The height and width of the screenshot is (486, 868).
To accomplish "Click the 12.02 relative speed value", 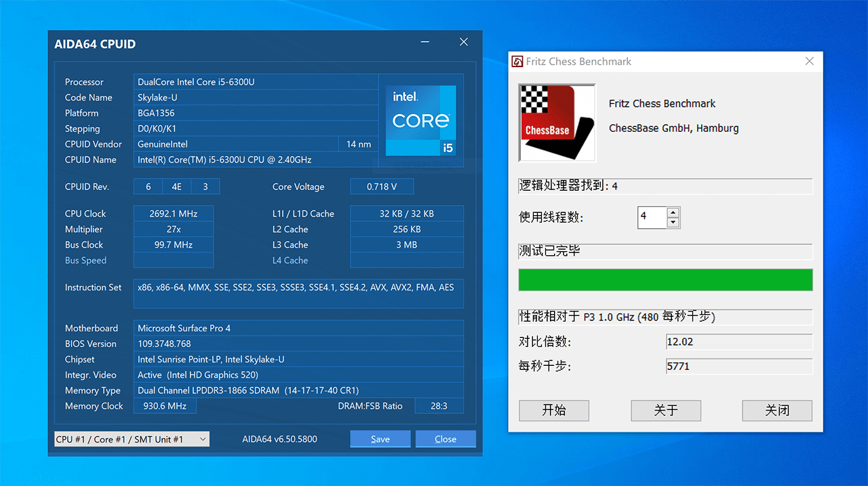I will tap(739, 341).
